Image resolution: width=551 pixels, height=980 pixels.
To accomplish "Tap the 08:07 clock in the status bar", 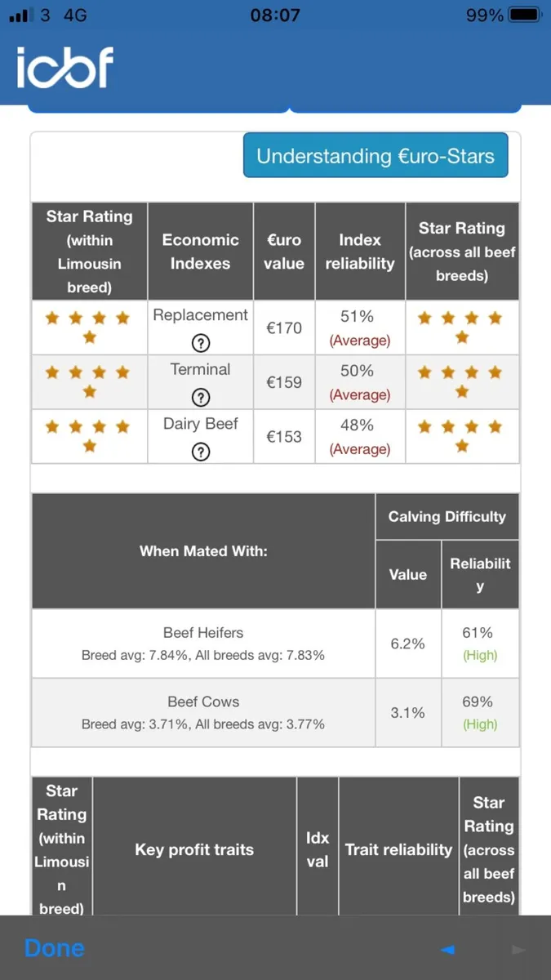I will [x=275, y=16].
